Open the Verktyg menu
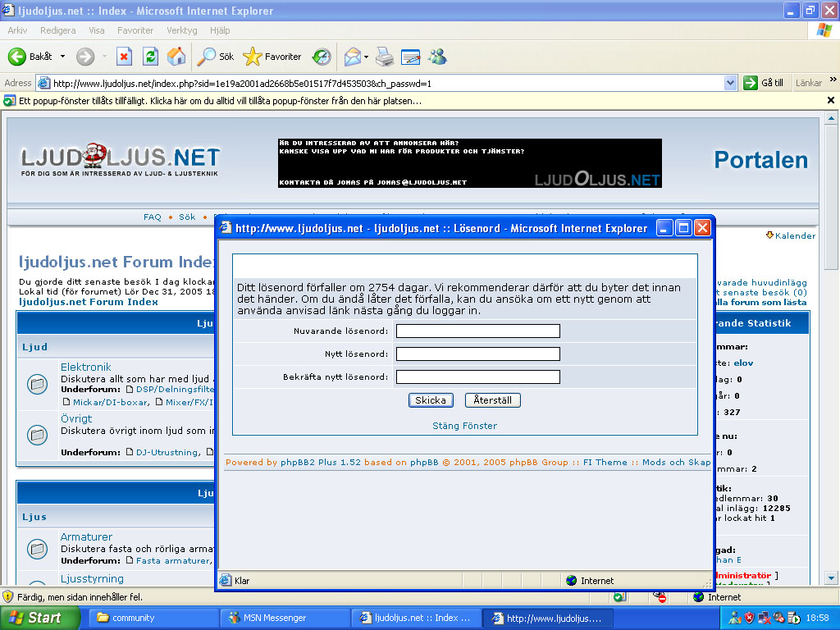 (x=181, y=30)
